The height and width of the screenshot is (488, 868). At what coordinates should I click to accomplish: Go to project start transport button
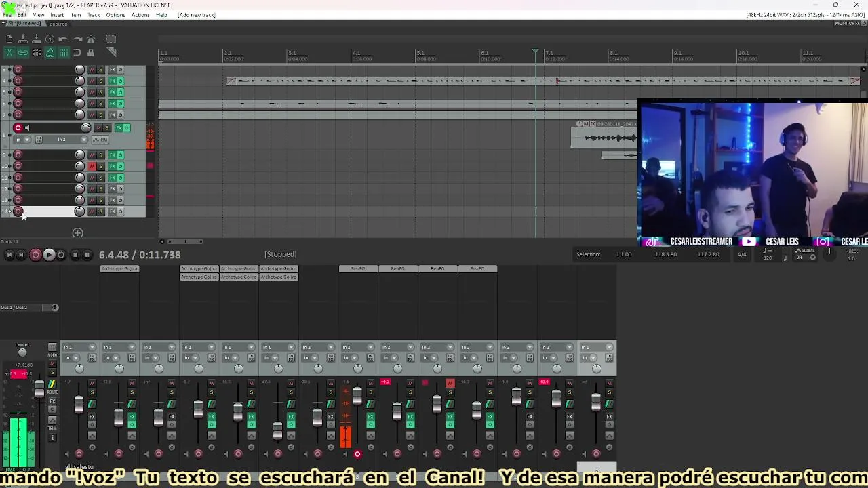coord(9,255)
